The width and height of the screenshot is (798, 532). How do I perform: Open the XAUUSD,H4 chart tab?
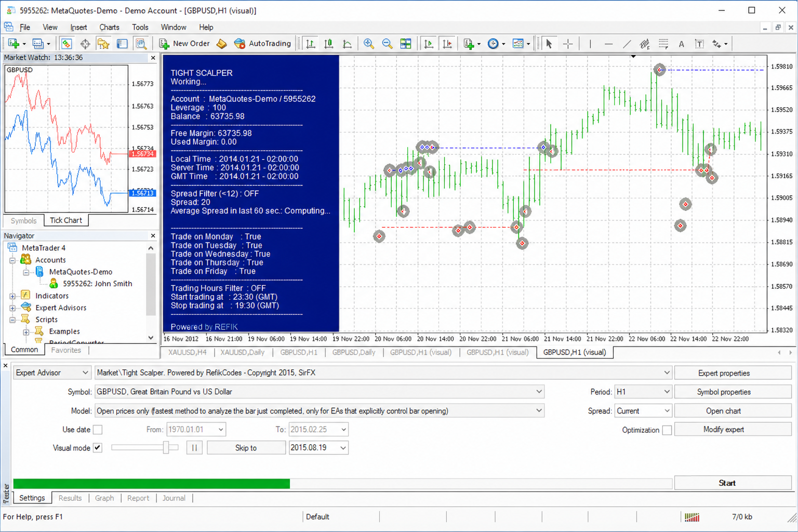[x=188, y=352]
